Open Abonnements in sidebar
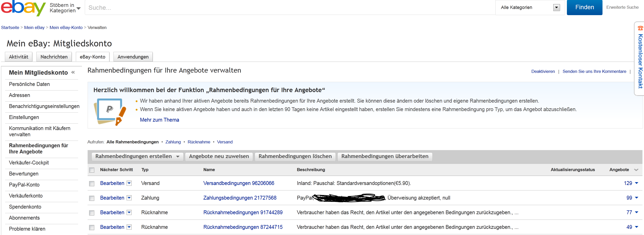 (24, 218)
